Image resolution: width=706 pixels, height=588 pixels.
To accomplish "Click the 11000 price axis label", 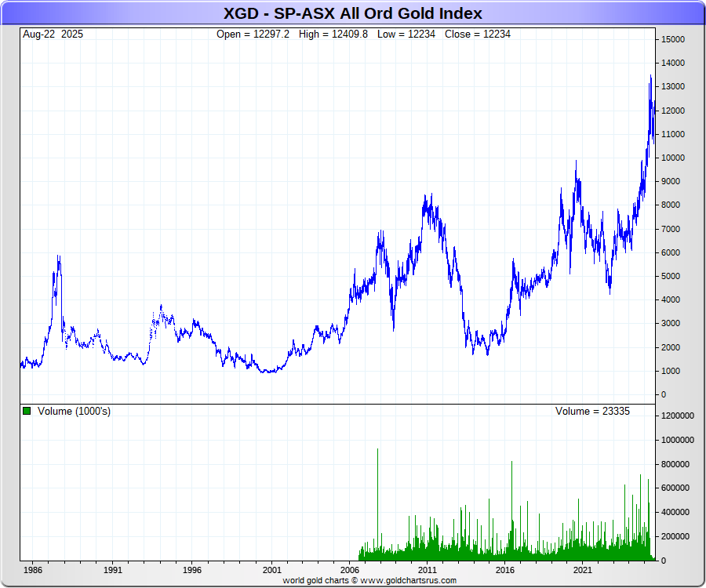I will [673, 134].
